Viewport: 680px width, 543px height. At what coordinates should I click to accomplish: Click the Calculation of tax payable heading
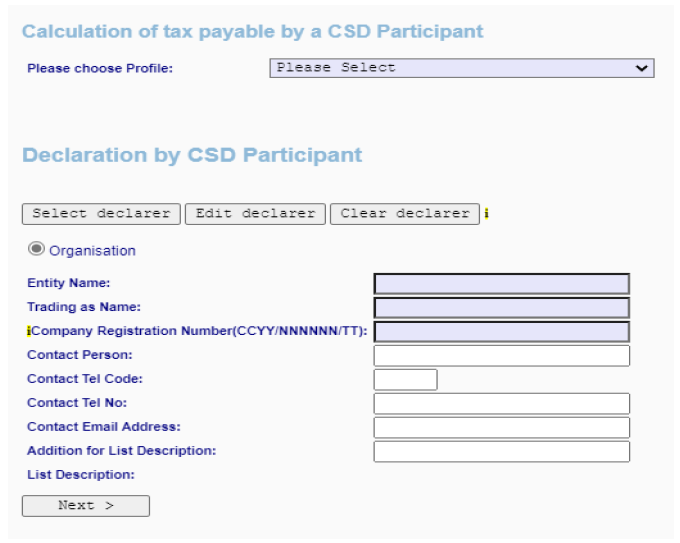click(252, 32)
